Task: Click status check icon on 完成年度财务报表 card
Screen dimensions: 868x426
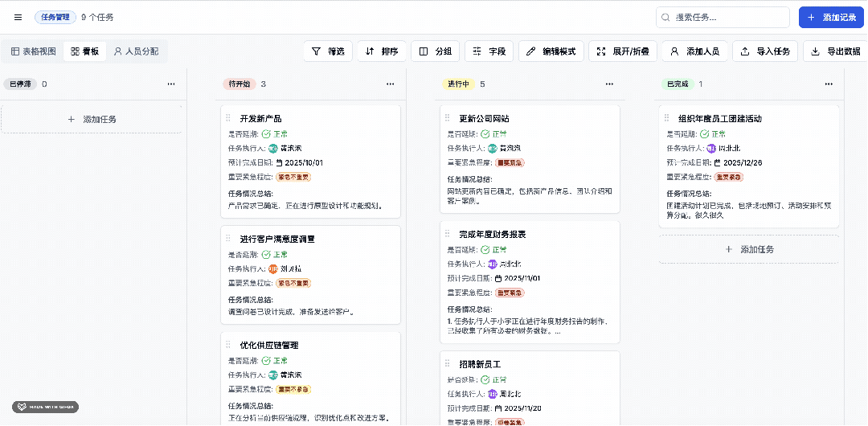Action: pyautogui.click(x=485, y=250)
